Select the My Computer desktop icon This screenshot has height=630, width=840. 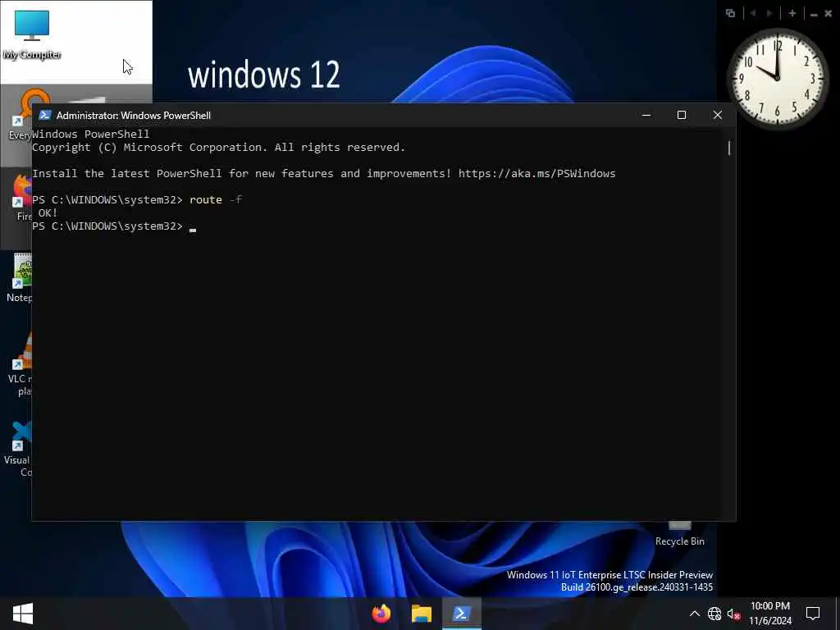click(32, 34)
